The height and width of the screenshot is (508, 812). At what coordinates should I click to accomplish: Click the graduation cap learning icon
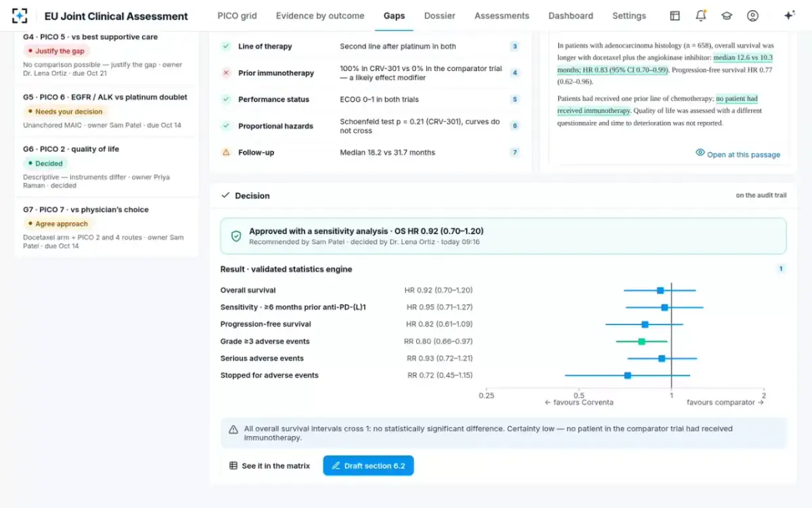(x=727, y=16)
